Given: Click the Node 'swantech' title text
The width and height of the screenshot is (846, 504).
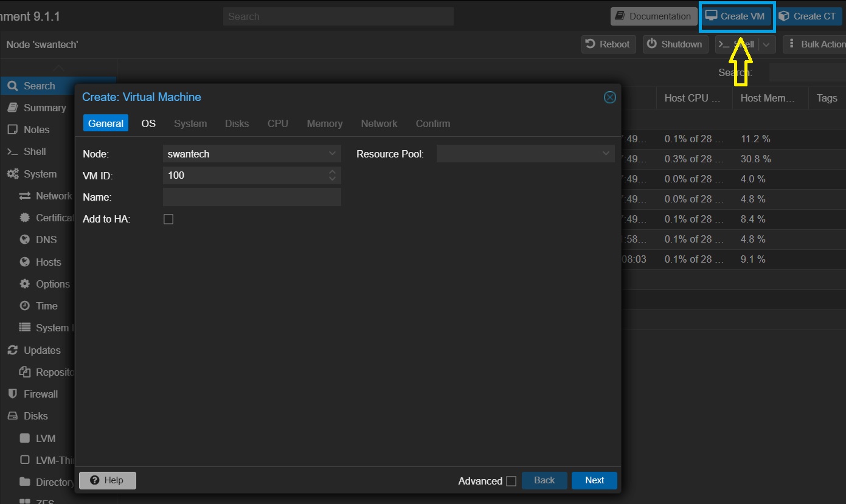Looking at the screenshot, I should 42,44.
